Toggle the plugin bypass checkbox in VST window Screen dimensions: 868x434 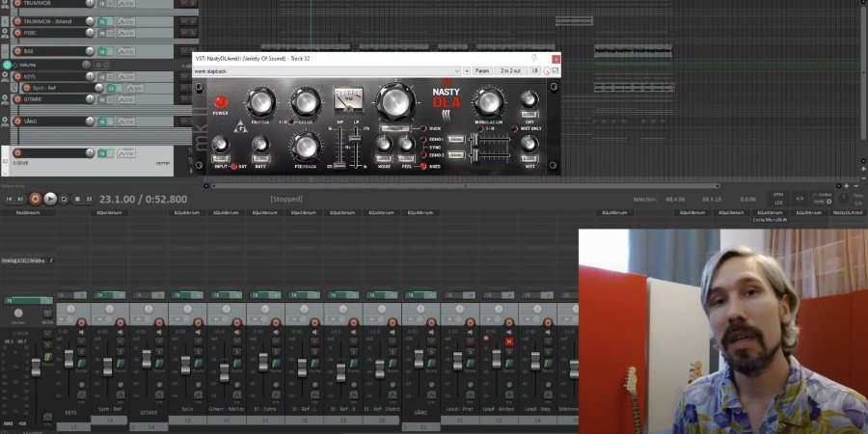click(556, 70)
